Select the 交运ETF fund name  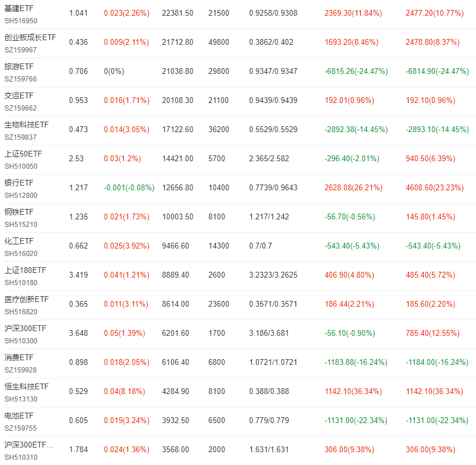click(x=19, y=95)
